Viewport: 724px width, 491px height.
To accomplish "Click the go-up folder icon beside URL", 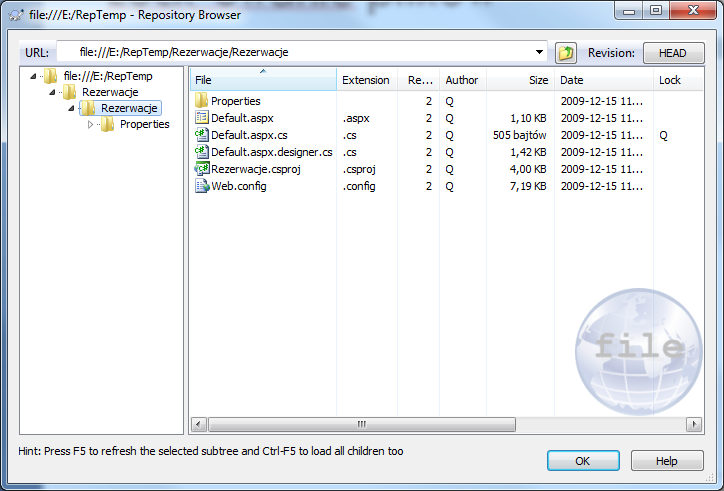I will pyautogui.click(x=566, y=53).
